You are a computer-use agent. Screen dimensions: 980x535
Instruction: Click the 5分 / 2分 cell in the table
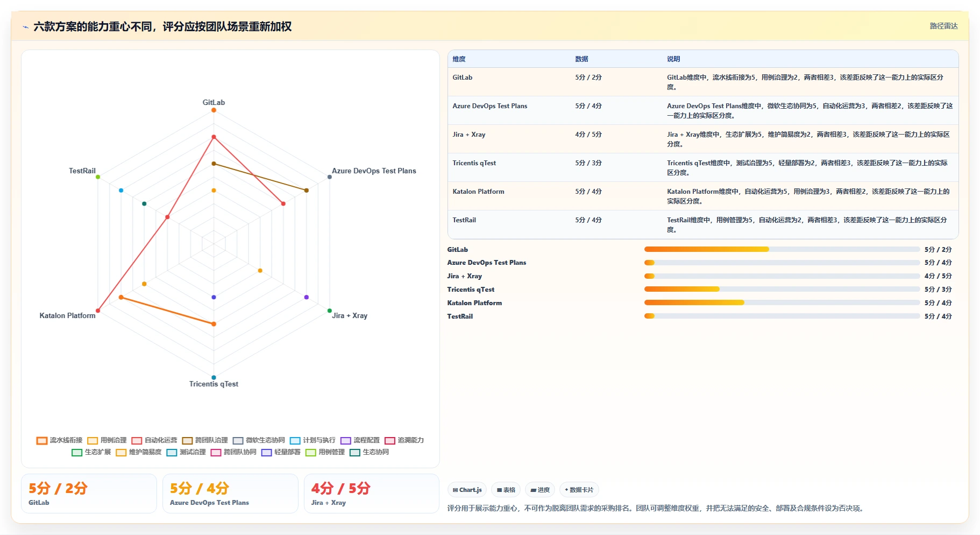point(588,78)
